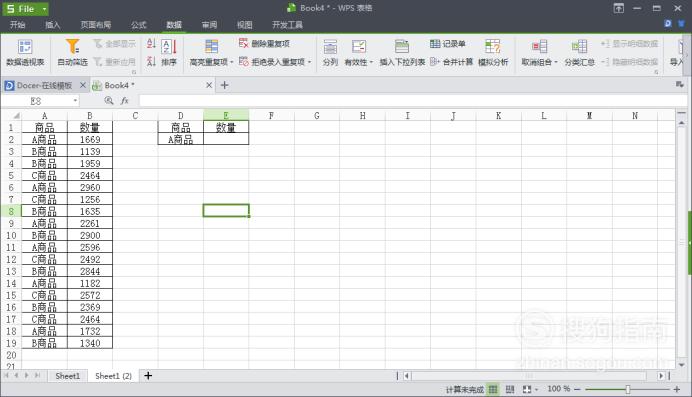Zoom out with the minus button
This screenshot has width=692, height=397.
577,389
